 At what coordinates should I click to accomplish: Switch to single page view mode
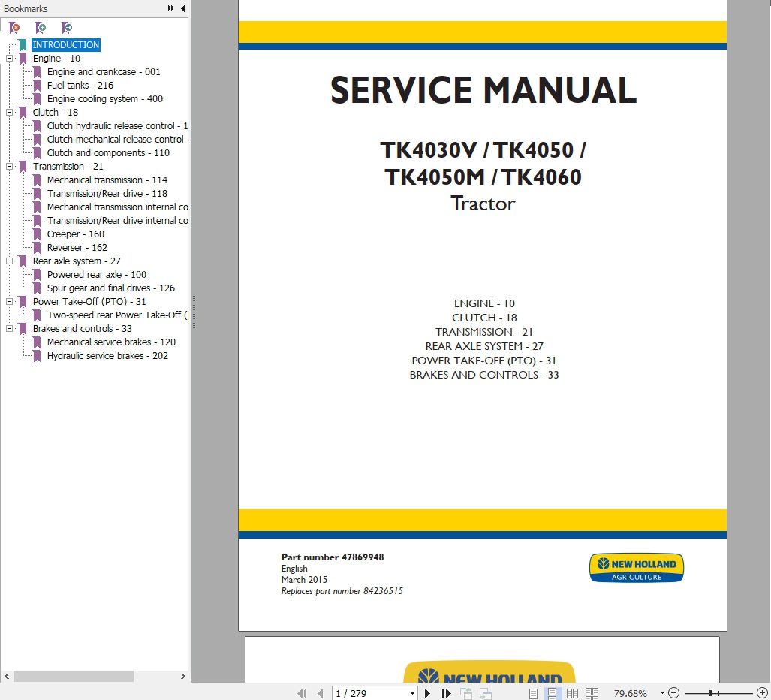pos(533,692)
